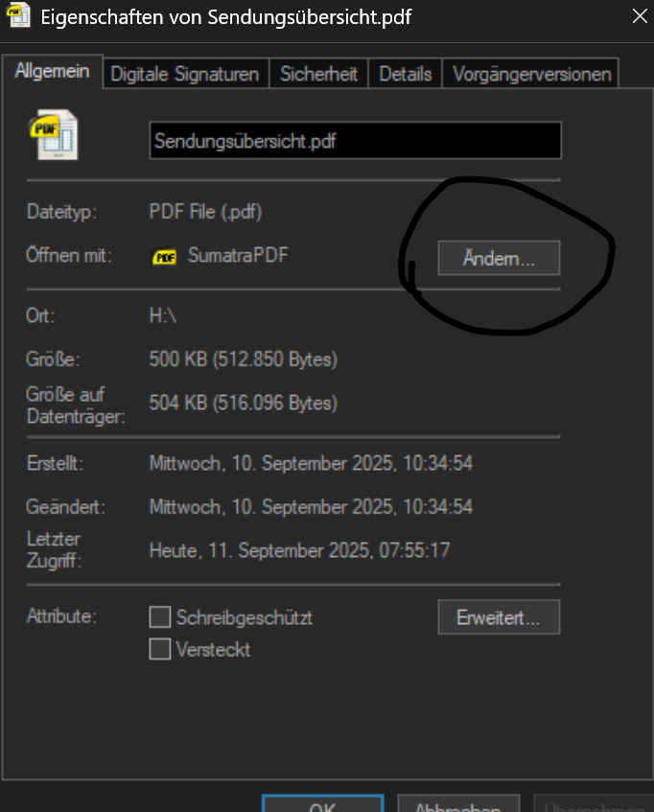Enable the Schreibgeschützt checkbox
Viewport: 654px width, 812px height.
(160, 617)
